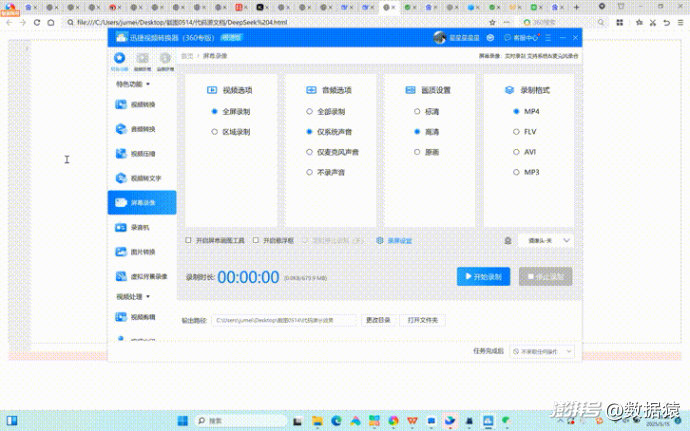Open the 摄像头 camera selection dropdown
The height and width of the screenshot is (431, 690).
click(x=546, y=240)
